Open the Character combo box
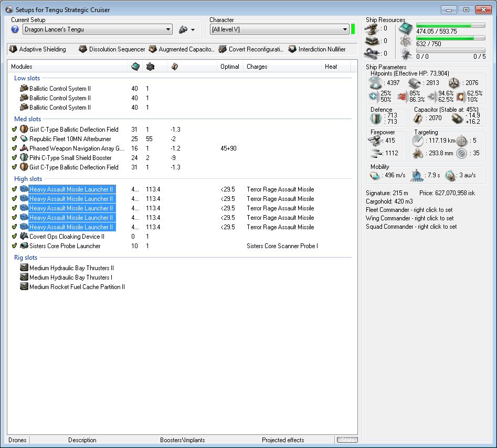 tap(279, 29)
